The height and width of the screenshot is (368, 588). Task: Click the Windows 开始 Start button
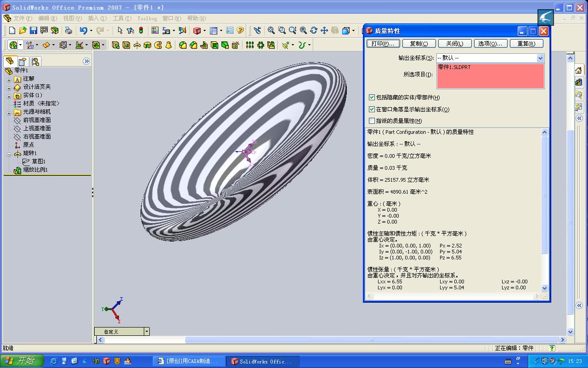tap(22, 361)
